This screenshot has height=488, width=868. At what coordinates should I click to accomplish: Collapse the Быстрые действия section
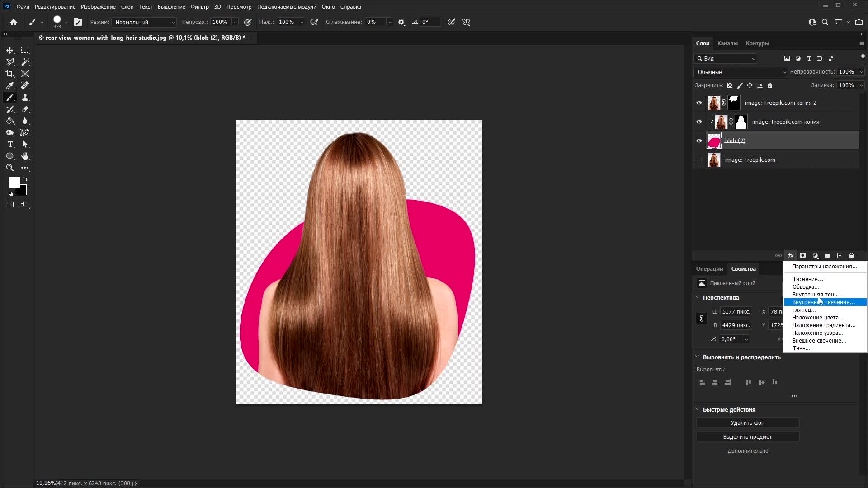(697, 409)
